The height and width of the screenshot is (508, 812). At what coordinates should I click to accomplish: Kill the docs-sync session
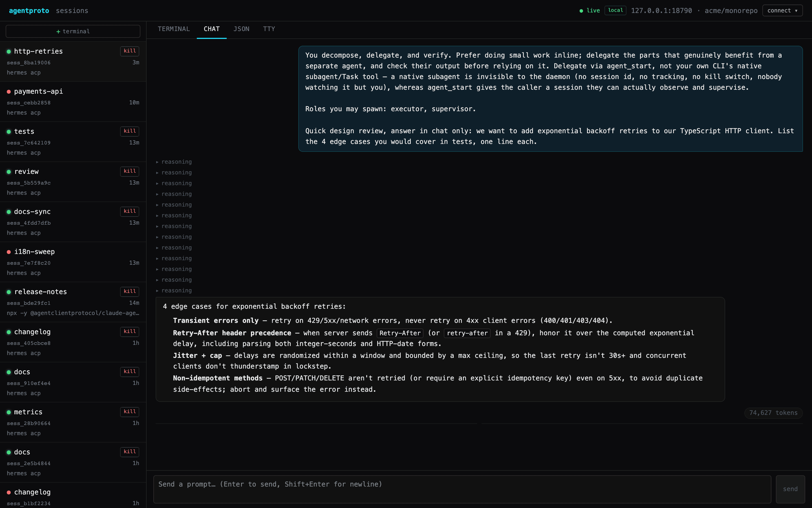point(129,211)
